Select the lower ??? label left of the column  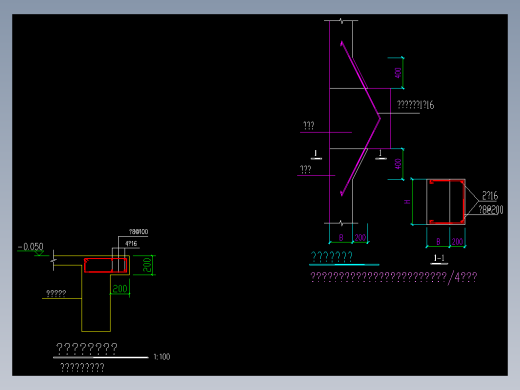click(306, 169)
